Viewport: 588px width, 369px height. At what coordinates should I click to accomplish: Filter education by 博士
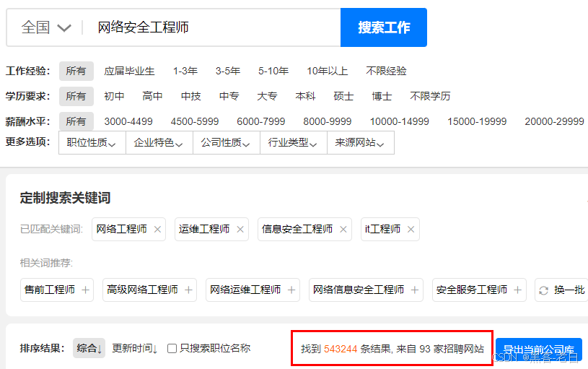point(382,96)
